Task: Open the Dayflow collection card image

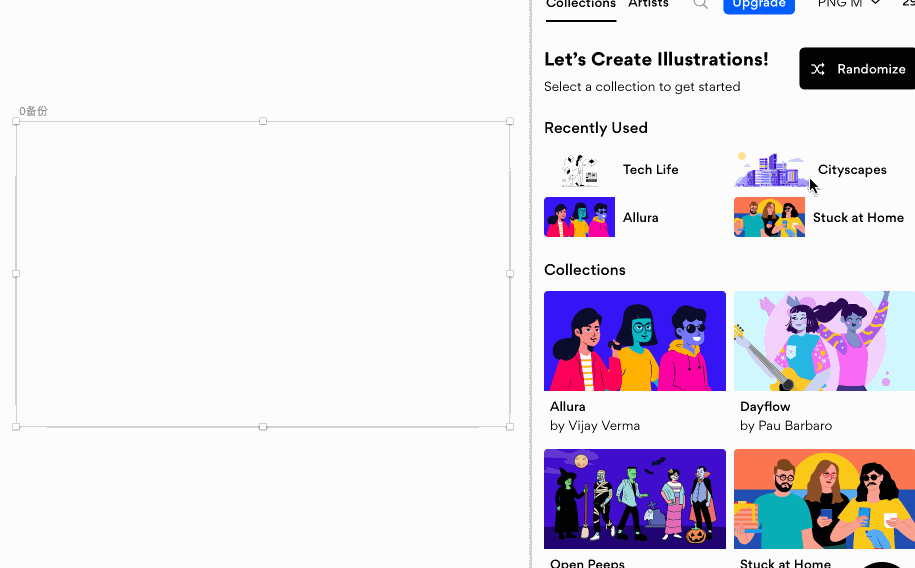Action: (x=824, y=341)
